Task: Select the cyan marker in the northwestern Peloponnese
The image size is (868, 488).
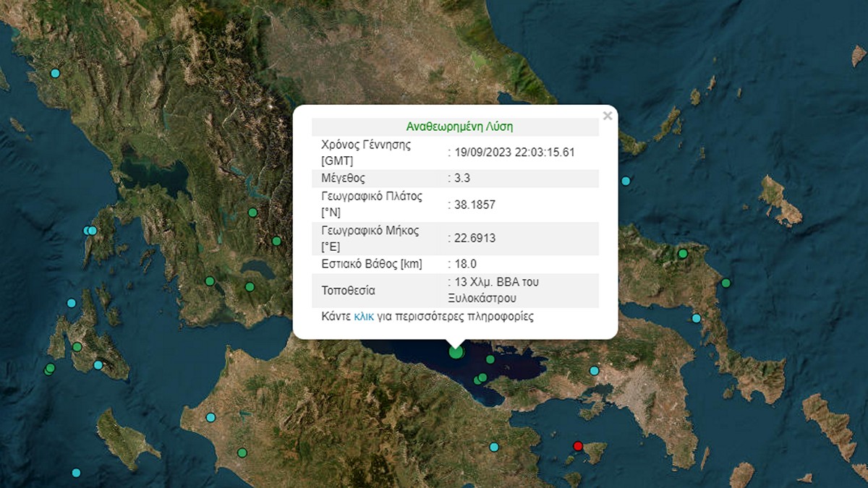Action: [x=210, y=417]
